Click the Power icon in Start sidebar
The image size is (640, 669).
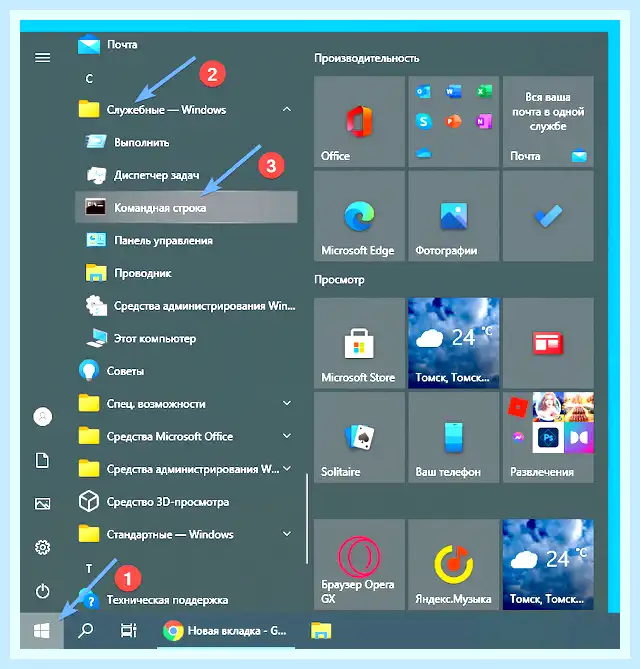coord(42,591)
